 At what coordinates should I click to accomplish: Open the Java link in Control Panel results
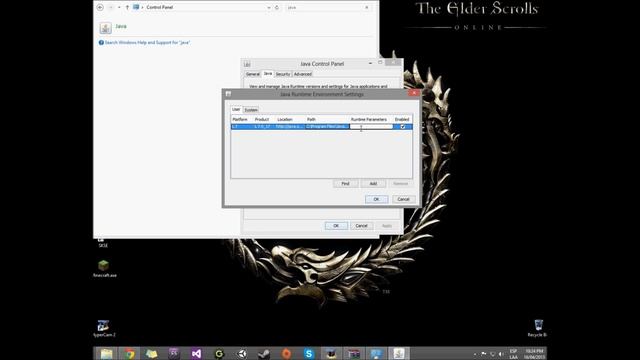click(x=121, y=26)
